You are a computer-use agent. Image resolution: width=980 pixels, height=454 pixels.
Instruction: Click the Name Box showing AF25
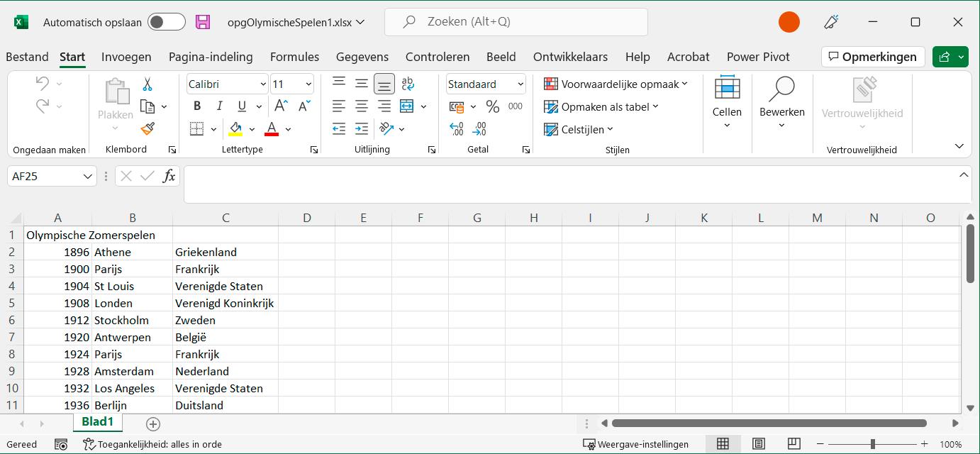pos(52,176)
